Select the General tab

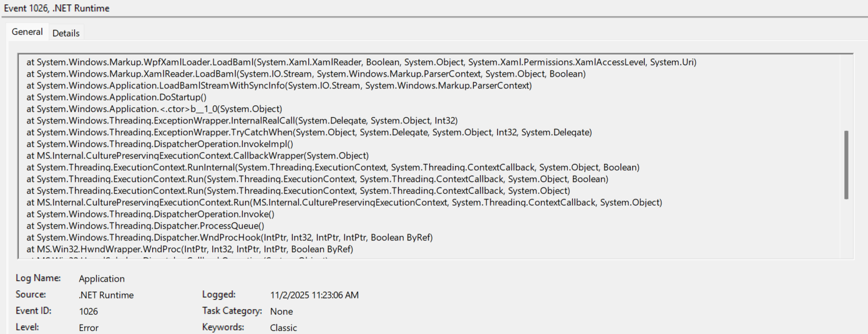(x=27, y=32)
